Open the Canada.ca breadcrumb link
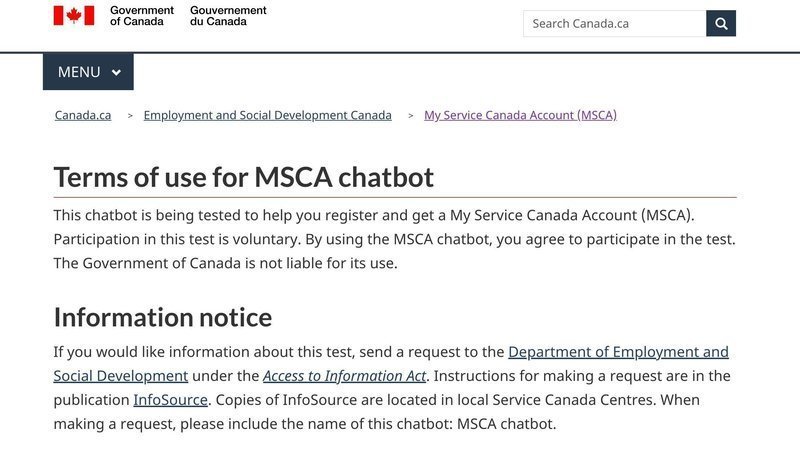 (83, 115)
